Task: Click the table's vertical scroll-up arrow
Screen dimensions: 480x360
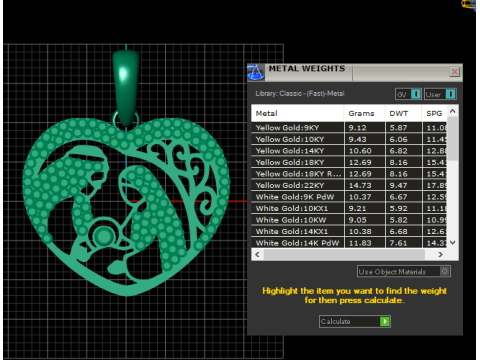Action: [x=452, y=111]
